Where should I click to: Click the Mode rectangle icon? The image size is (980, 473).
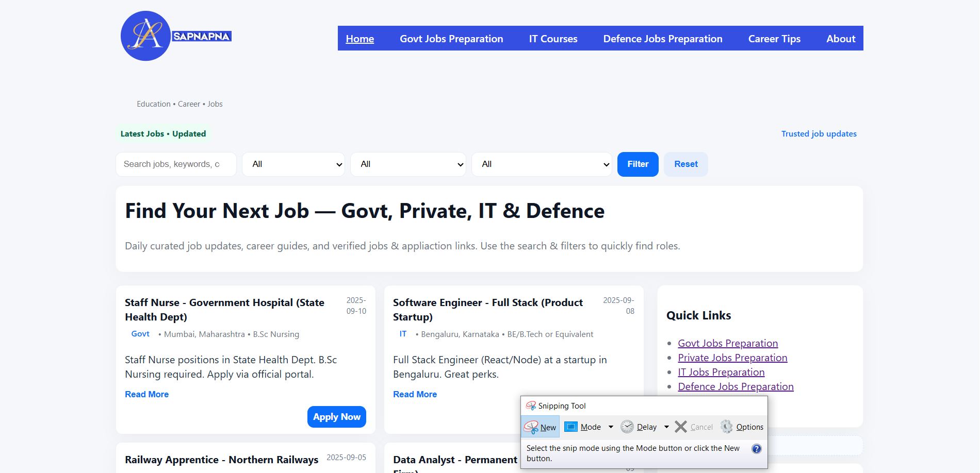click(x=571, y=427)
